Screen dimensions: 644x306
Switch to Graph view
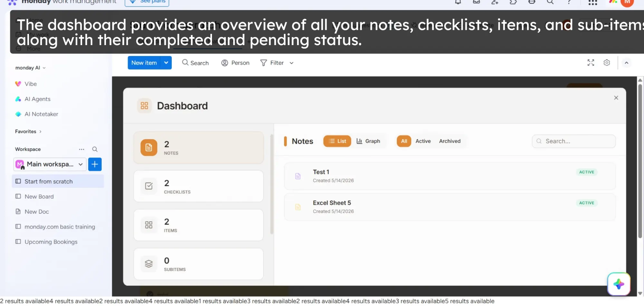tap(368, 141)
